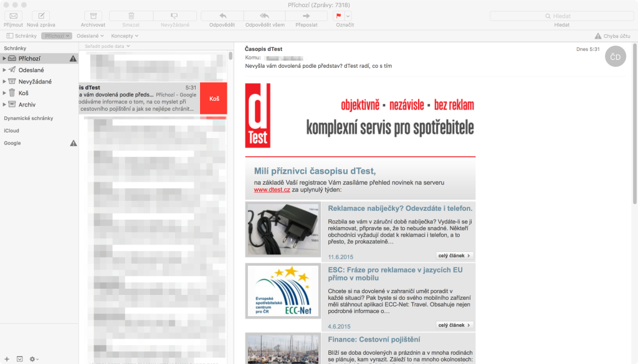Expand the Příchozí disclosure triangle

pos(4,58)
